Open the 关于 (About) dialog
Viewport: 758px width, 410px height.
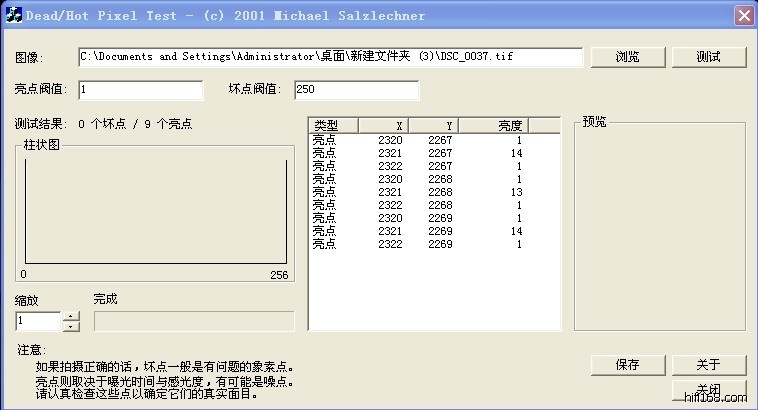[x=708, y=364]
